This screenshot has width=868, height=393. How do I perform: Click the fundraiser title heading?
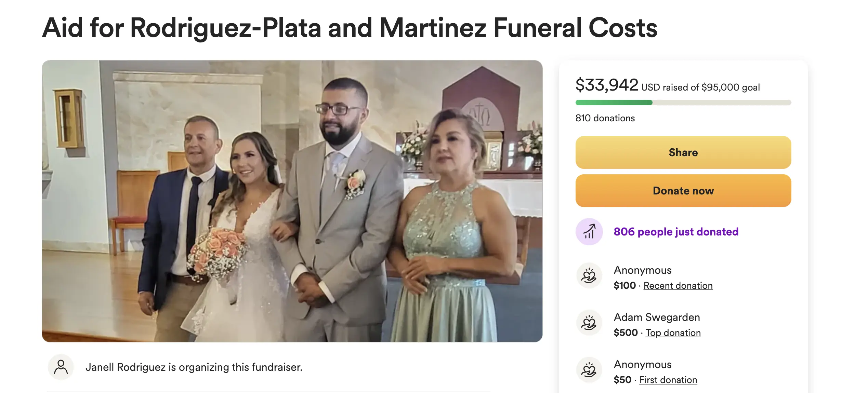point(350,28)
